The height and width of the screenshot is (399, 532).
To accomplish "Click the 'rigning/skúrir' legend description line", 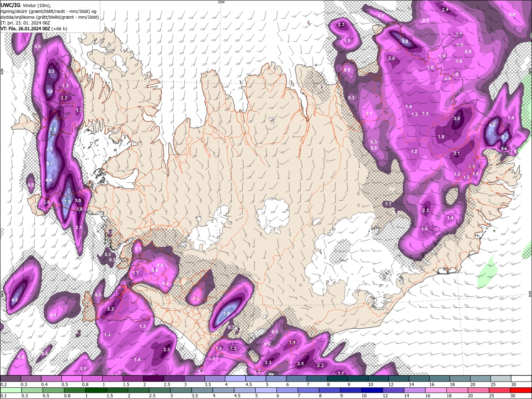I will click(x=49, y=11).
